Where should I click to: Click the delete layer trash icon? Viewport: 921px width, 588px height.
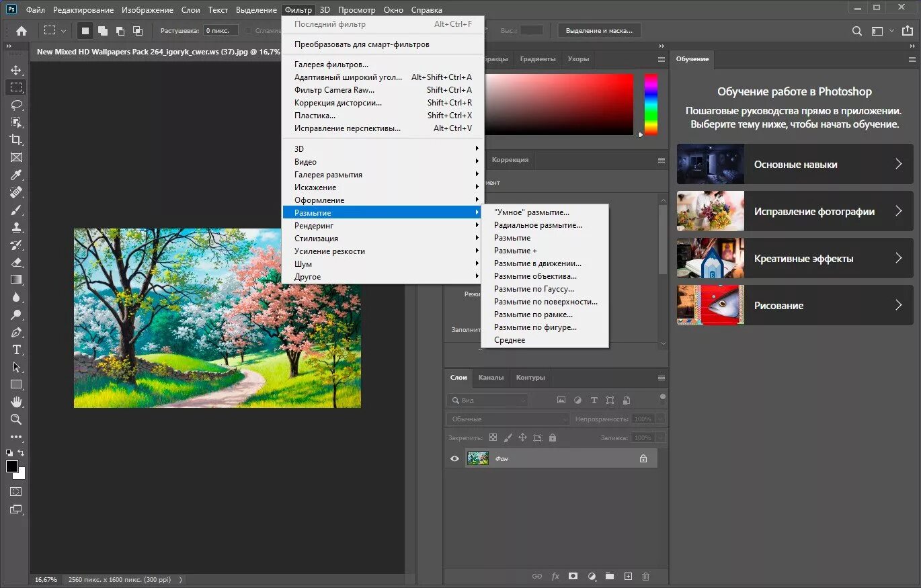[x=645, y=577]
